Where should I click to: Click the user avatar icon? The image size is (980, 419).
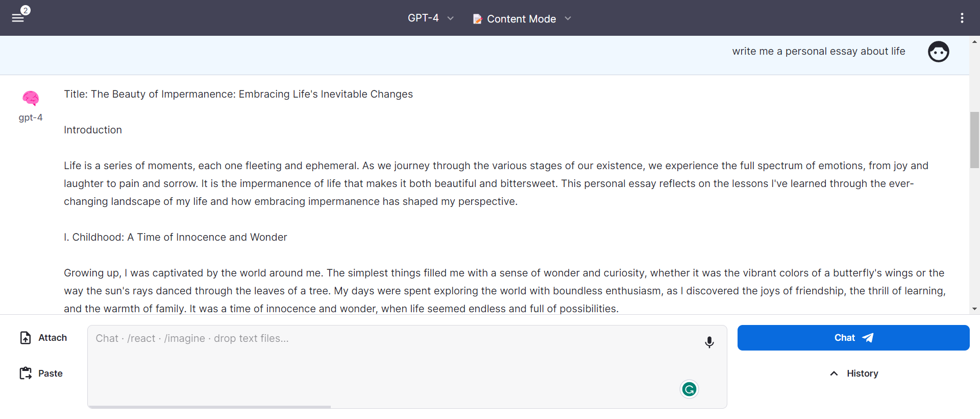click(938, 52)
